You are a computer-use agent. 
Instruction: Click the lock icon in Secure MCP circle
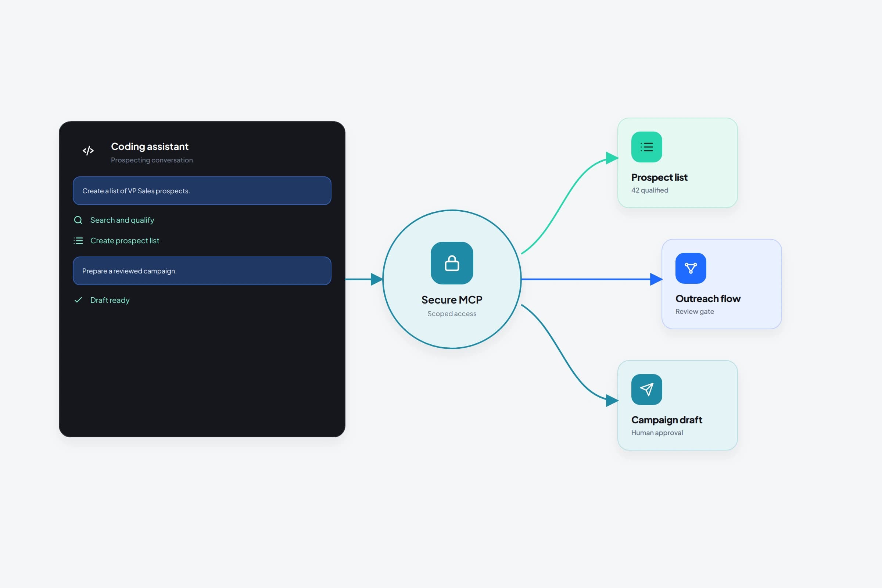click(452, 263)
